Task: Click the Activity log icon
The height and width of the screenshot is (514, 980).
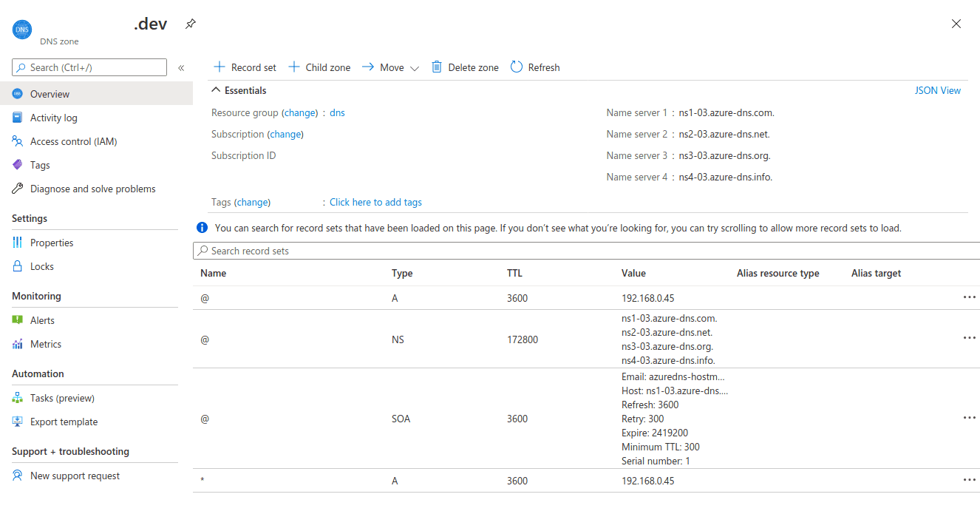Action: [x=18, y=118]
